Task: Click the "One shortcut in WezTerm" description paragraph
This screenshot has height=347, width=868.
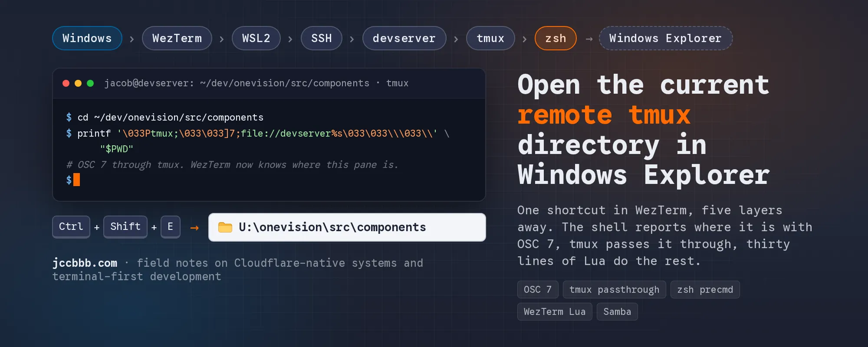Action: 665,236
